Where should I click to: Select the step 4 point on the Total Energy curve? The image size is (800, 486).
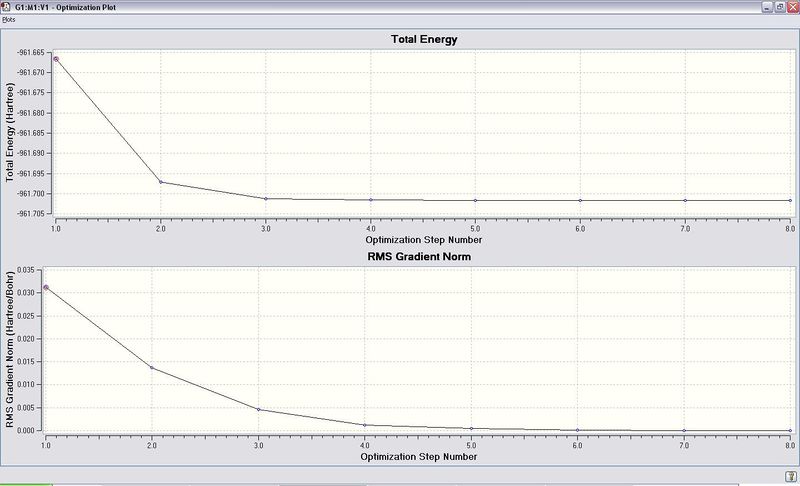(371, 200)
